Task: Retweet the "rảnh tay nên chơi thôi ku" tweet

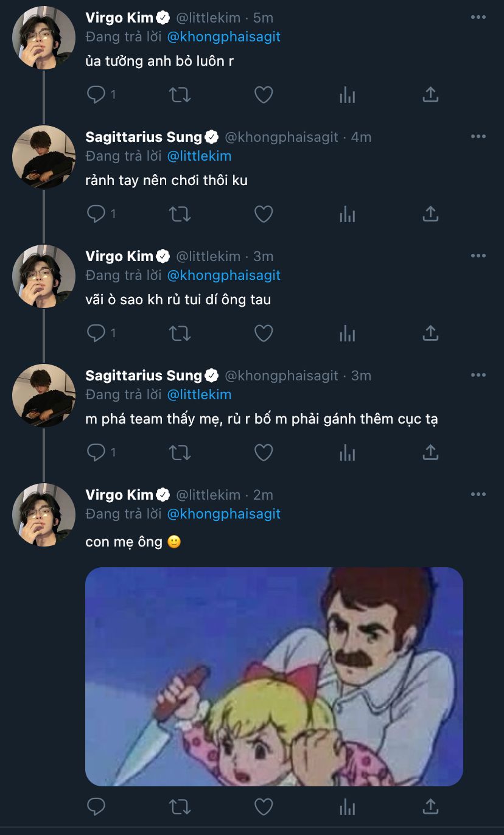Action: tap(180, 214)
